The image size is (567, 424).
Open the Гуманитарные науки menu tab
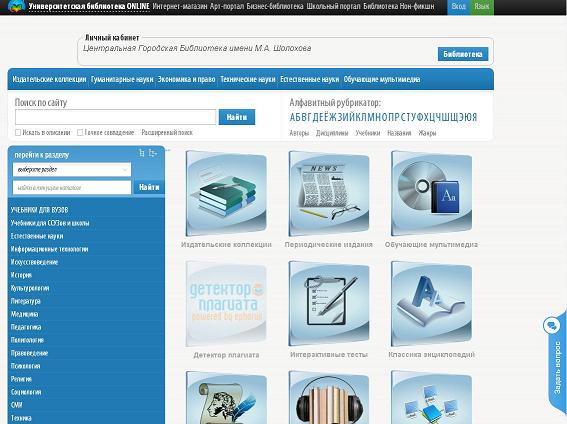coord(122,79)
